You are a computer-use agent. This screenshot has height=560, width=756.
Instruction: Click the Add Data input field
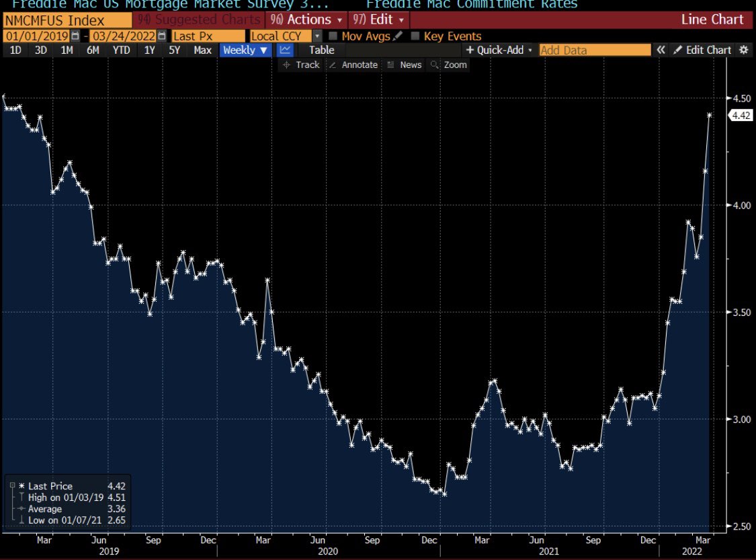pos(595,50)
